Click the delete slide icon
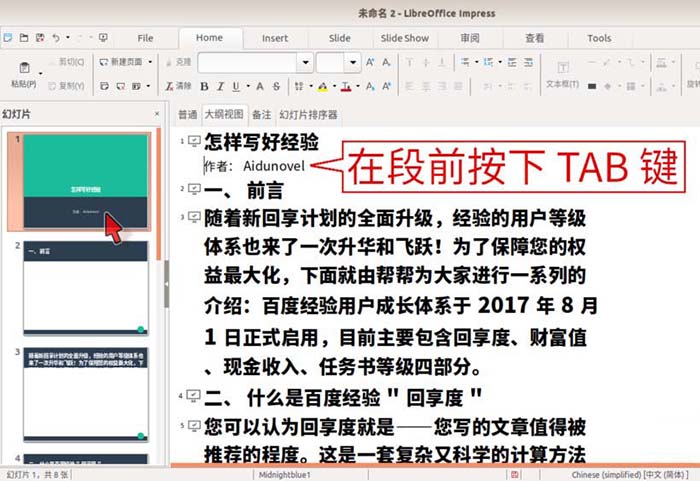This screenshot has width=700, height=481. click(121, 86)
